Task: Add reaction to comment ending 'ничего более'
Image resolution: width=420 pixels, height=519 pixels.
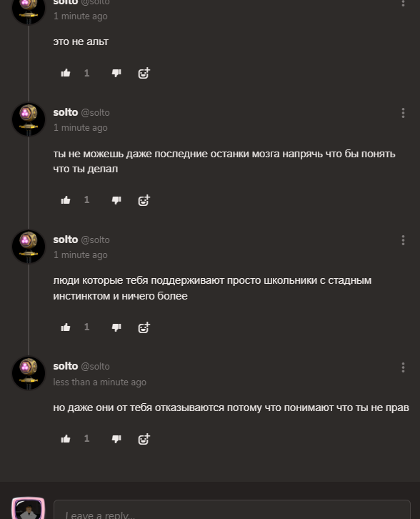Action: pos(144,327)
